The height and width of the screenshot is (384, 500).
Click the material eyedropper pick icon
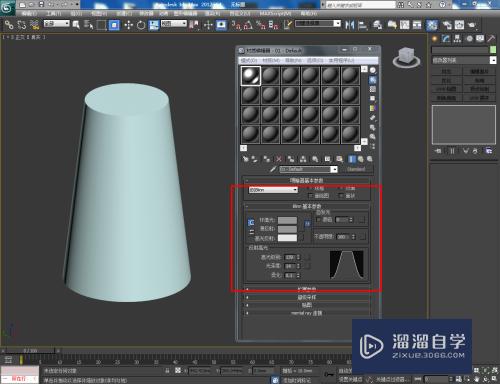pyautogui.click(x=273, y=169)
